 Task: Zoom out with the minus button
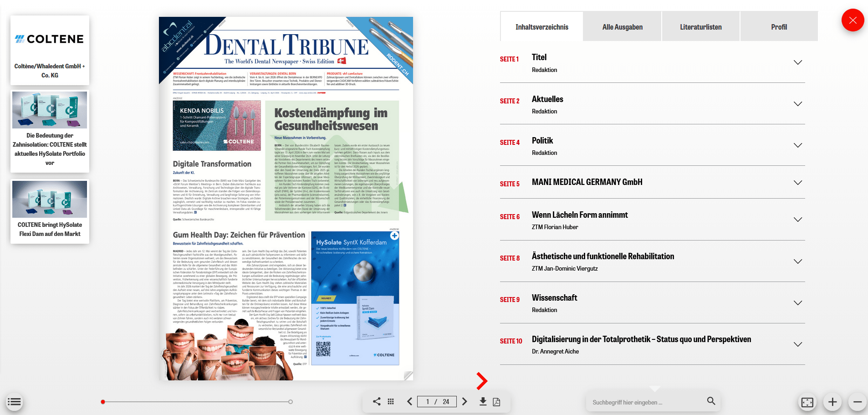pos(857,402)
